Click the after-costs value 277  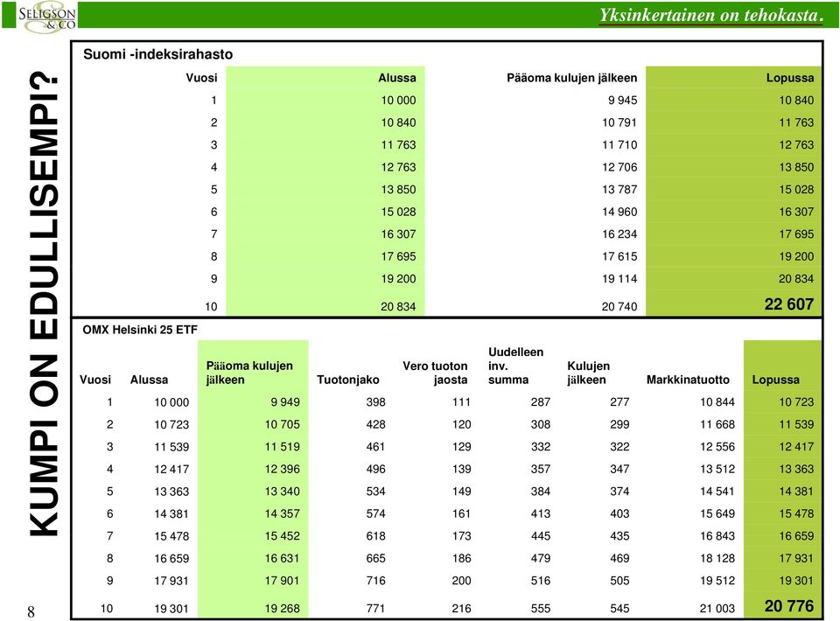coord(619,402)
